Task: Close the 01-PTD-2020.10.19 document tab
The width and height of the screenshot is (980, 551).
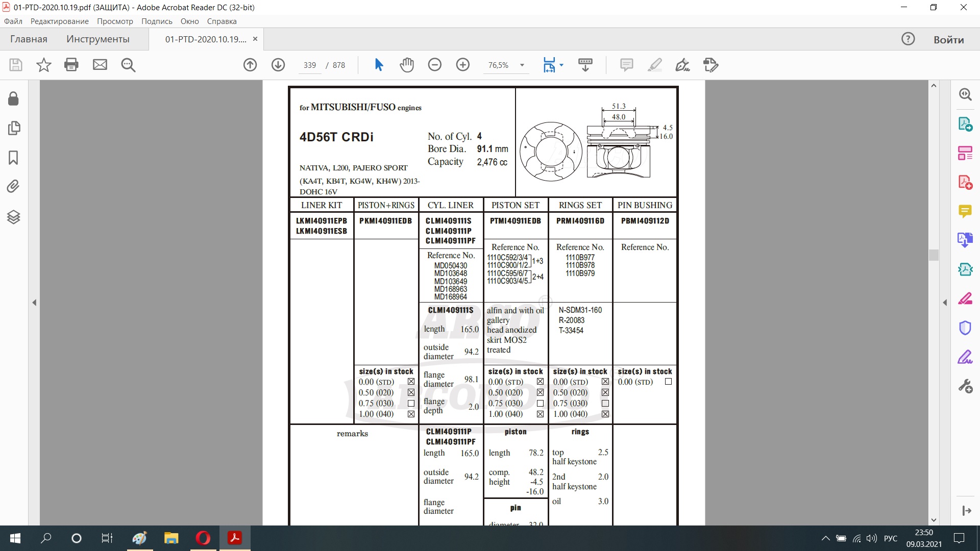Action: click(255, 39)
